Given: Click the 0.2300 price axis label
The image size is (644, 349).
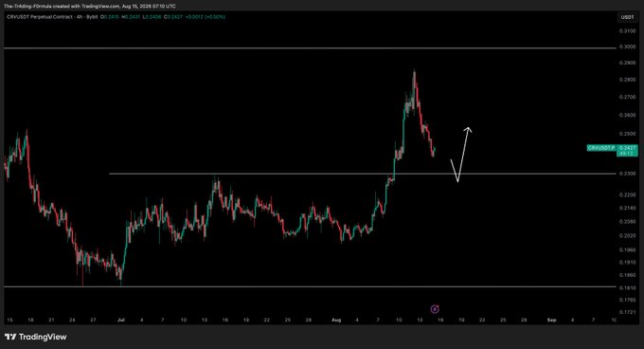Looking at the screenshot, I should pos(627,174).
